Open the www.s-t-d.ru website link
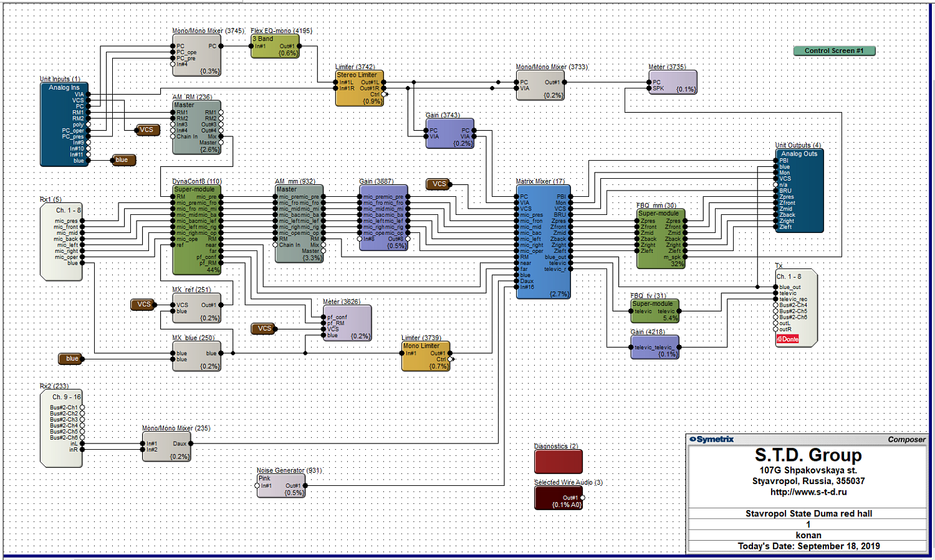 [x=808, y=492]
